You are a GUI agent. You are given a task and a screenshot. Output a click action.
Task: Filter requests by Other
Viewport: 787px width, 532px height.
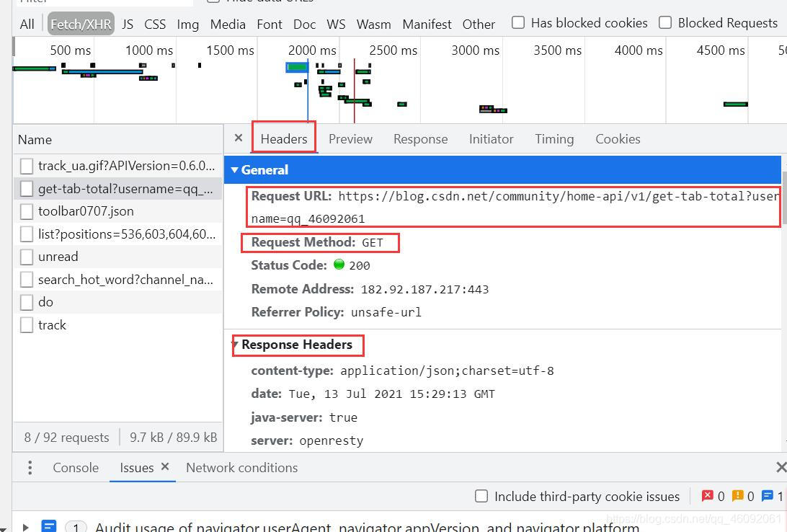coord(479,24)
